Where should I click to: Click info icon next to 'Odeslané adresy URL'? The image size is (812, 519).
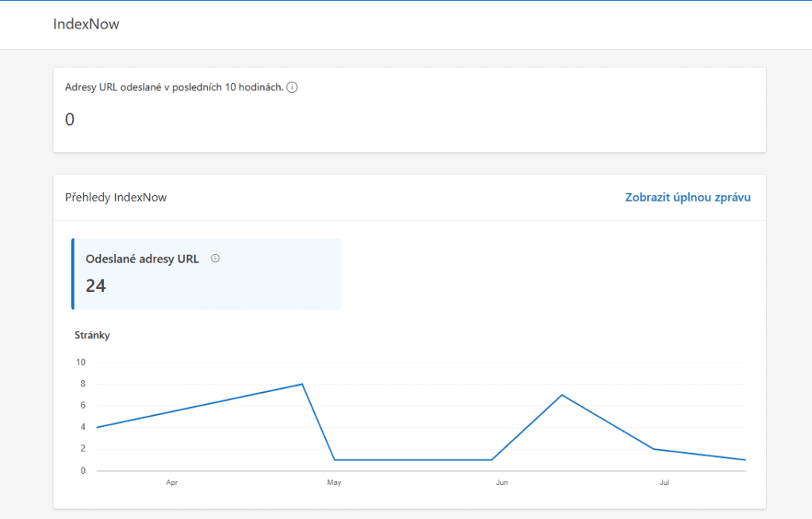(215, 259)
